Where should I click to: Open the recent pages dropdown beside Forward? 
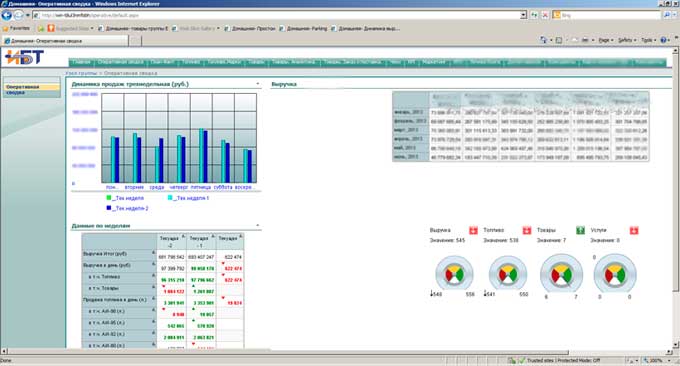tap(28, 15)
